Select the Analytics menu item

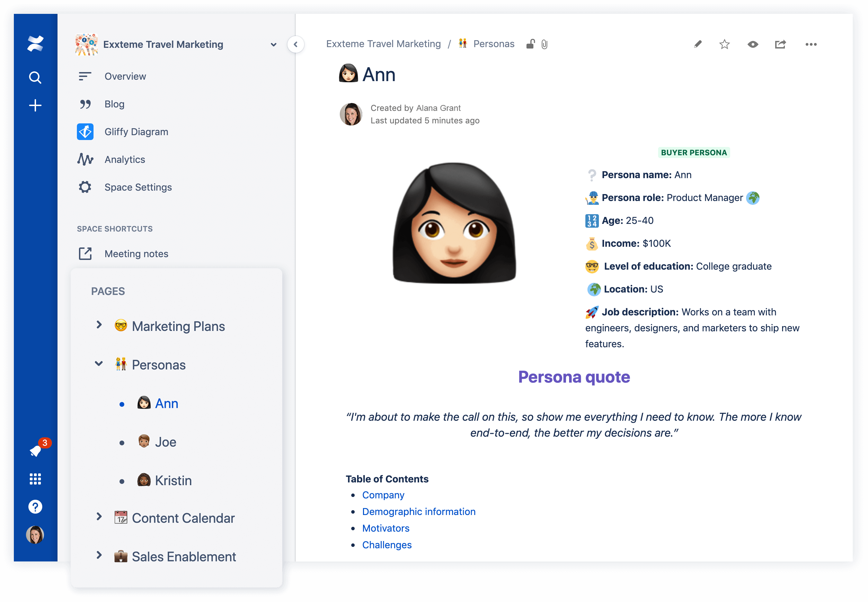tap(124, 159)
